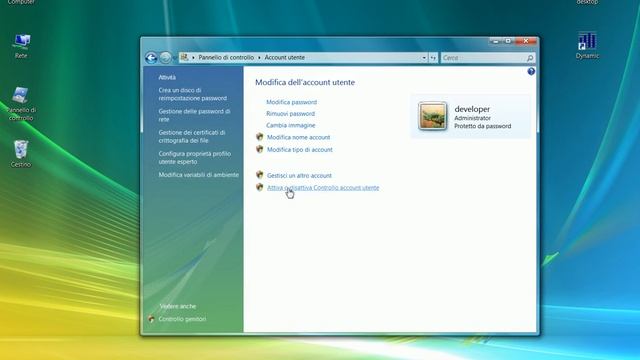
Task: Open Attiva o disattiva Controllo account utente
Action: (323, 188)
